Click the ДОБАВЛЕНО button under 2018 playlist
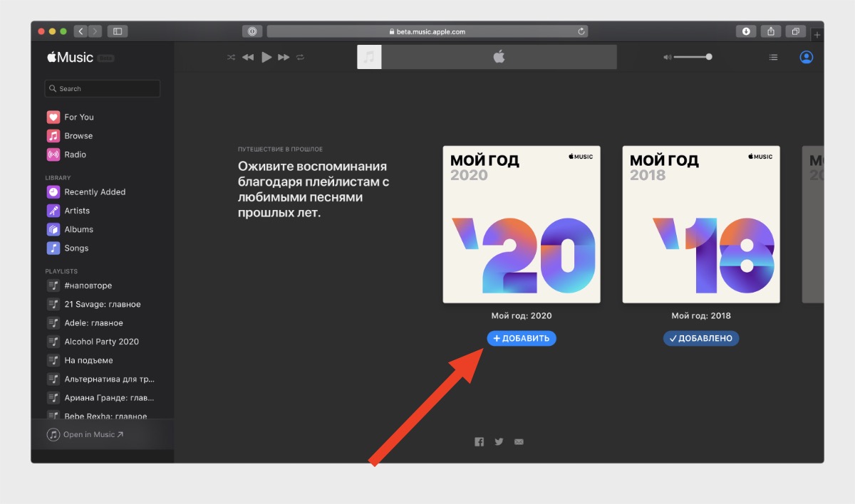 701,339
